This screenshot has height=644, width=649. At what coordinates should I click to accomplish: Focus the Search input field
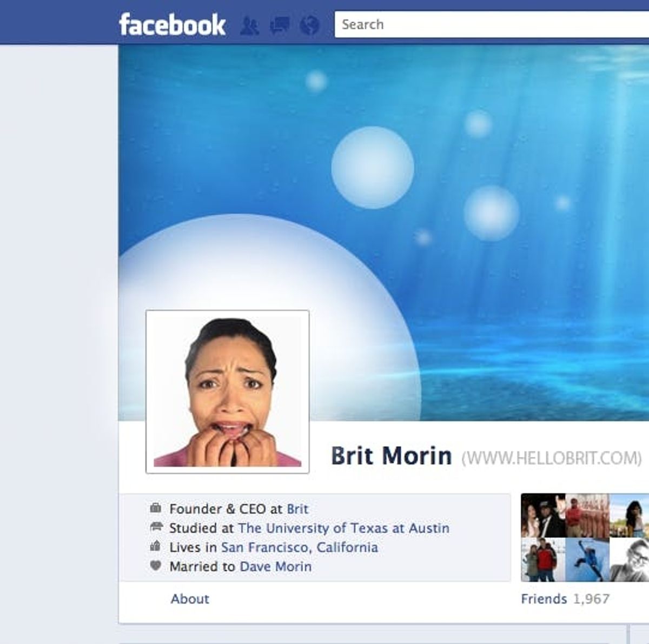pos(487,24)
